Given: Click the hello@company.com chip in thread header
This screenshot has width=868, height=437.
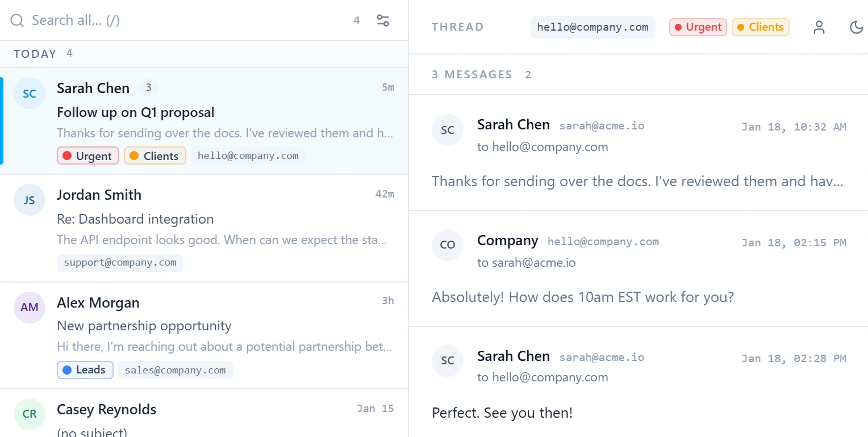Looking at the screenshot, I should click(x=593, y=27).
